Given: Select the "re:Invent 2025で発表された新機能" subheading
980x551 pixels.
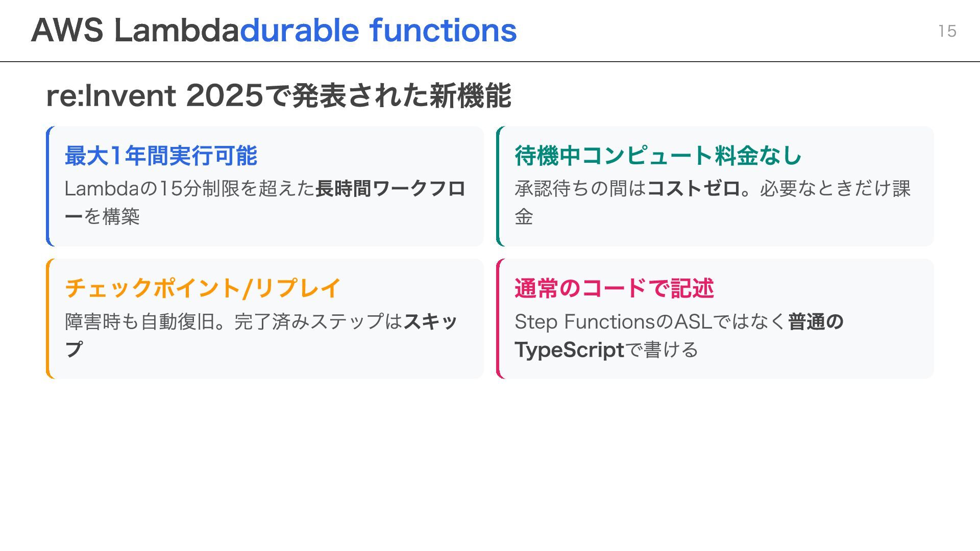Looking at the screenshot, I should click(279, 95).
